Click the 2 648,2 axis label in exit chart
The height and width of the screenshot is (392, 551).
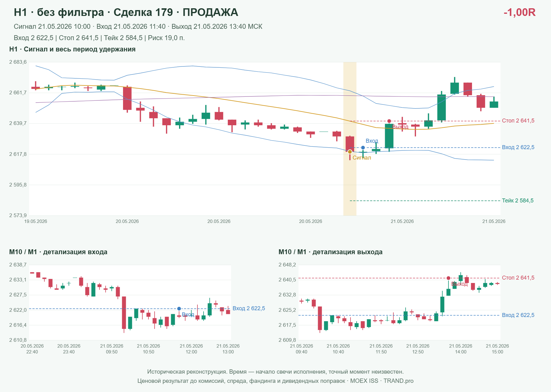point(287,265)
